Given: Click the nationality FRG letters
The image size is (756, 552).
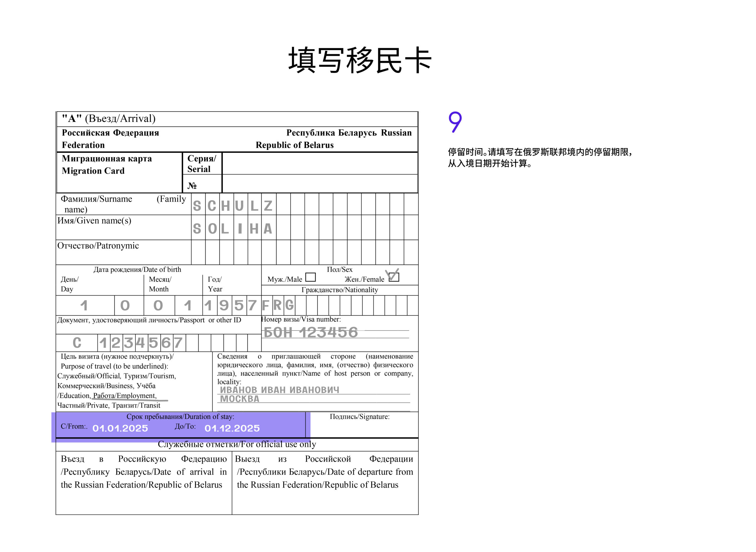Looking at the screenshot, I should 277,305.
